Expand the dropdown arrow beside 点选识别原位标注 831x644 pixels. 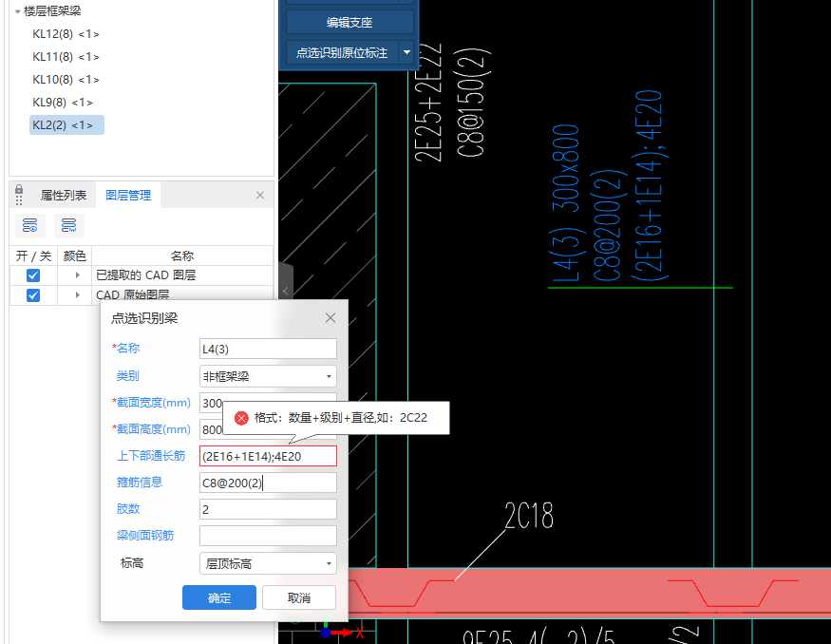tap(406, 52)
